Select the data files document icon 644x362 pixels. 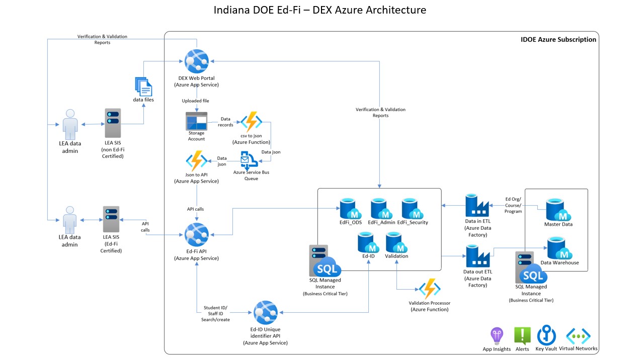tap(143, 86)
